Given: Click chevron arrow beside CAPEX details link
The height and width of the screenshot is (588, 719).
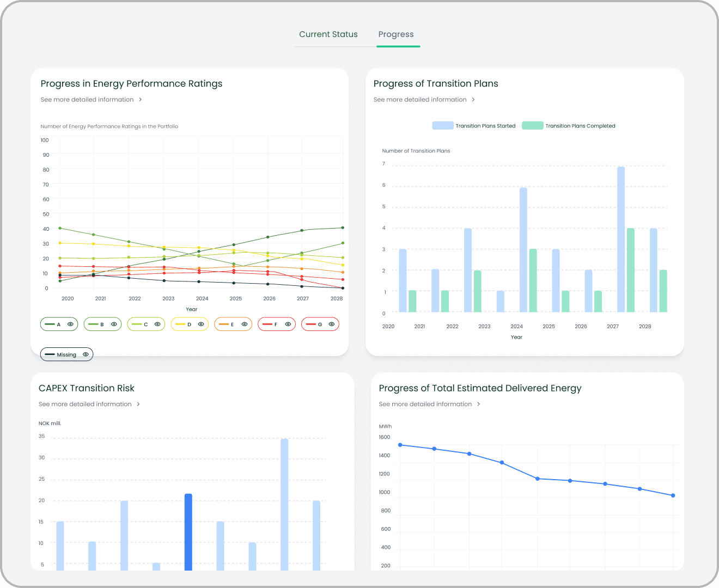Looking at the screenshot, I should pyautogui.click(x=138, y=404).
